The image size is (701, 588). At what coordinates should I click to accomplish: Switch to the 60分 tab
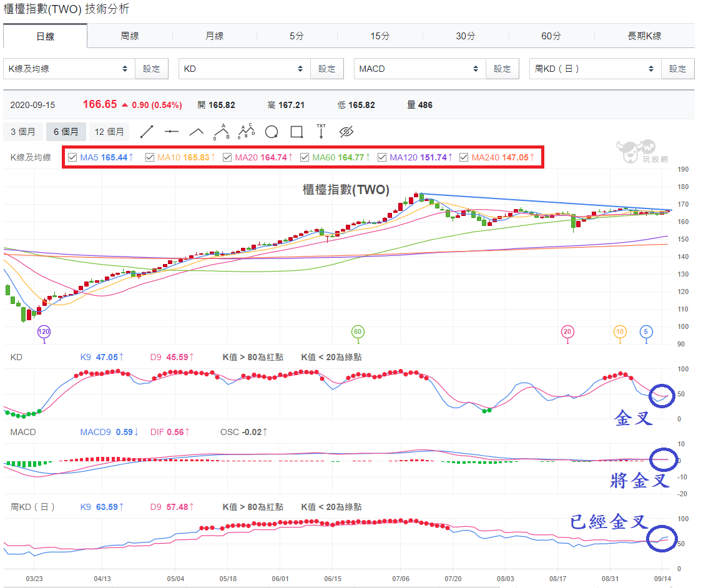click(x=551, y=36)
